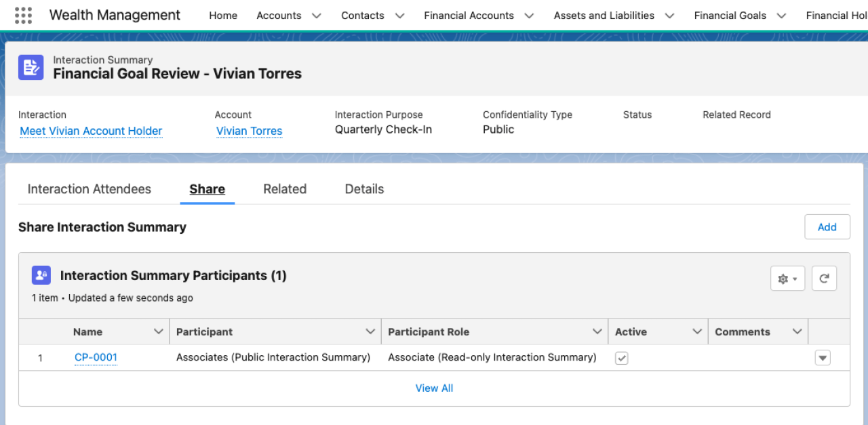This screenshot has height=425, width=868.
Task: Click the View All link
Action: [x=434, y=388]
